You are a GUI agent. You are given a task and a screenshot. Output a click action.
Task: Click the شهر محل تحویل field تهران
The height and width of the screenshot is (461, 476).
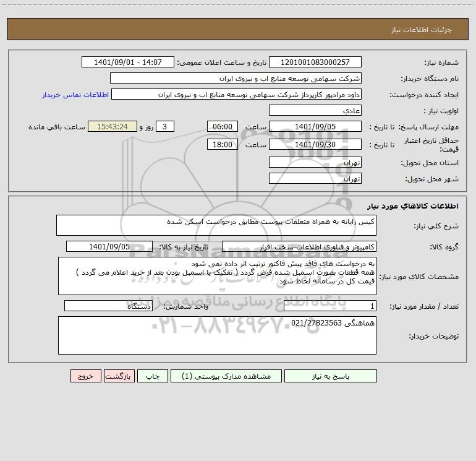[315, 178]
